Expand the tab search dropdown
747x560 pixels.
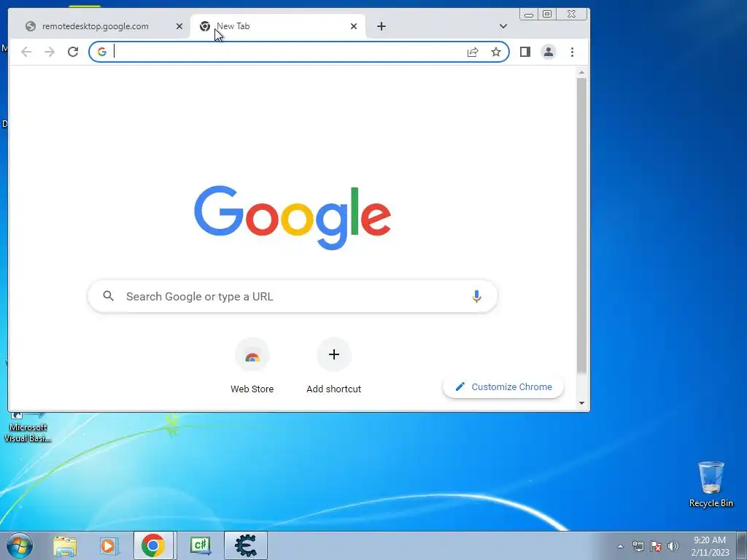503,26
